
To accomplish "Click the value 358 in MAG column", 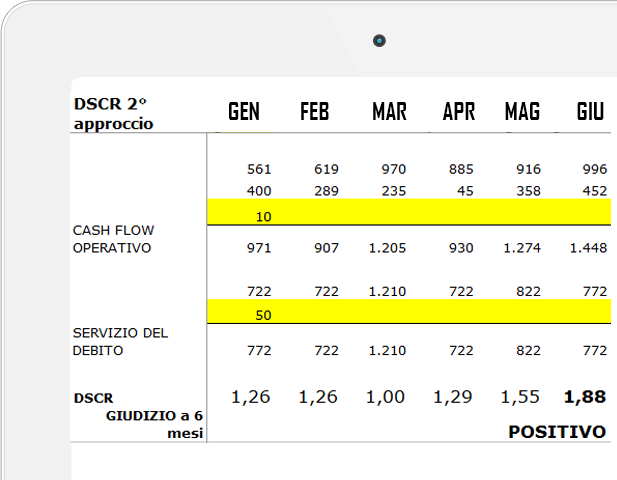I will pyautogui.click(x=528, y=191).
